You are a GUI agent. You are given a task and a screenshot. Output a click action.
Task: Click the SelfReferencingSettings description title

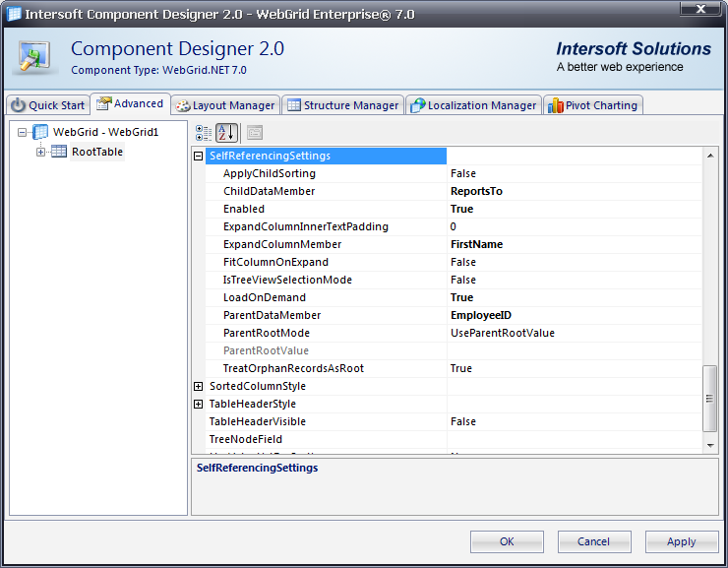pos(257,468)
